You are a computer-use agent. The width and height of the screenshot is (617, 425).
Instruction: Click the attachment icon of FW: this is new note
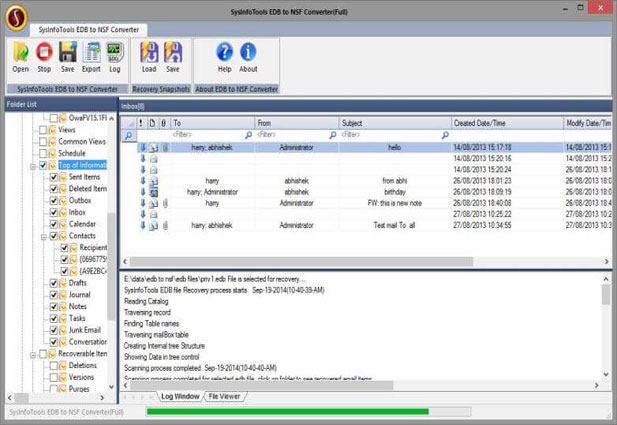(x=165, y=203)
